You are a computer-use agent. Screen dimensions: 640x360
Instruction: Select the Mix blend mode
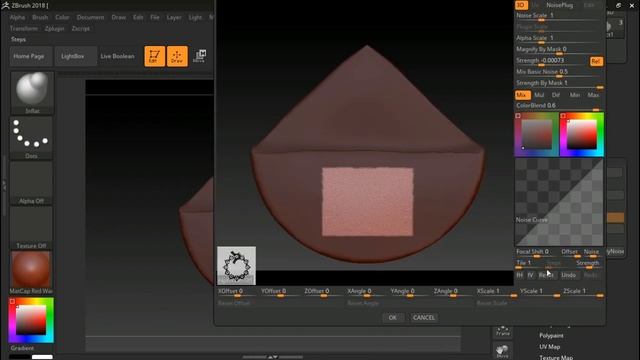pos(522,95)
